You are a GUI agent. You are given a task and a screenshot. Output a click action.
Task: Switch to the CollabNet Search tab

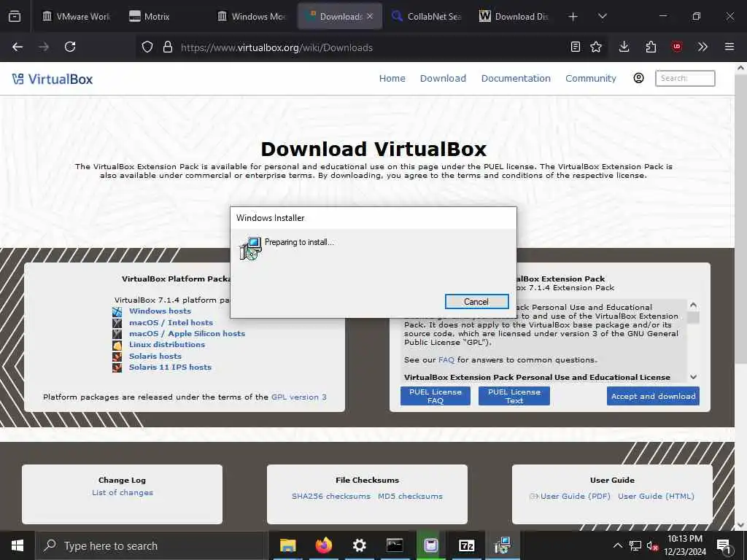[x=426, y=16]
